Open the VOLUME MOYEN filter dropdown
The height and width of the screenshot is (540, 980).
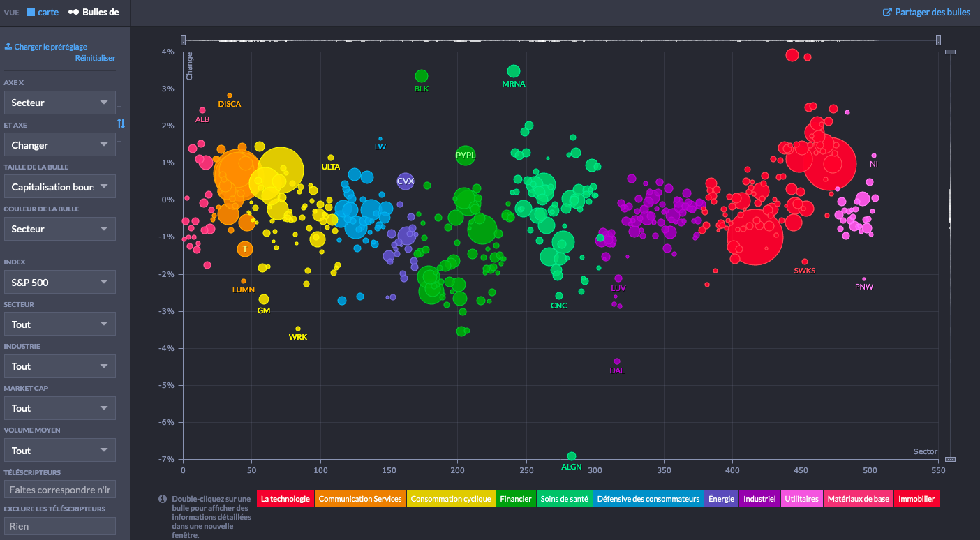pyautogui.click(x=60, y=451)
